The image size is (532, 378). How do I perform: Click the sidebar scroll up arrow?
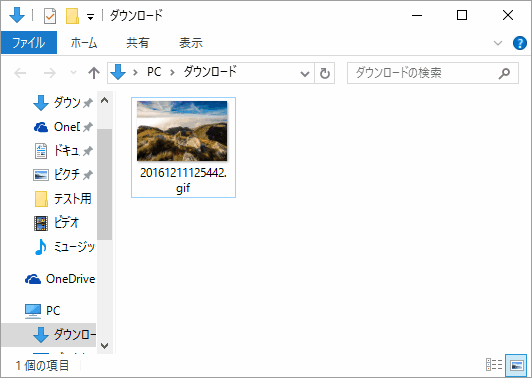pyautogui.click(x=104, y=100)
